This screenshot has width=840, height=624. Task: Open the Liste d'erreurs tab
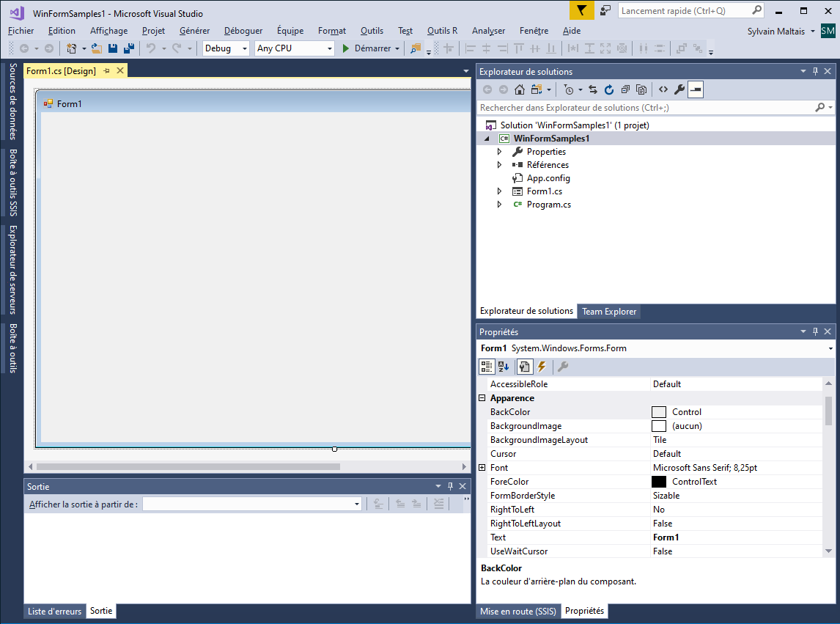tap(54, 612)
